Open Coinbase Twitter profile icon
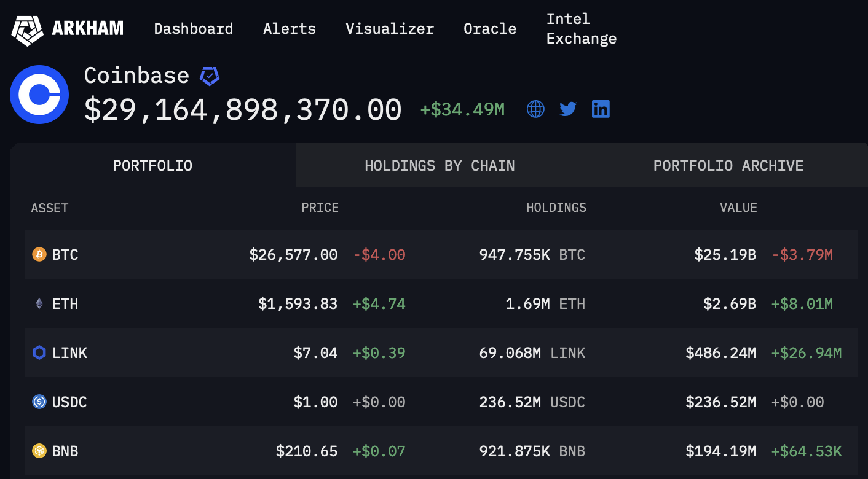This screenshot has height=479, width=868. [568, 109]
